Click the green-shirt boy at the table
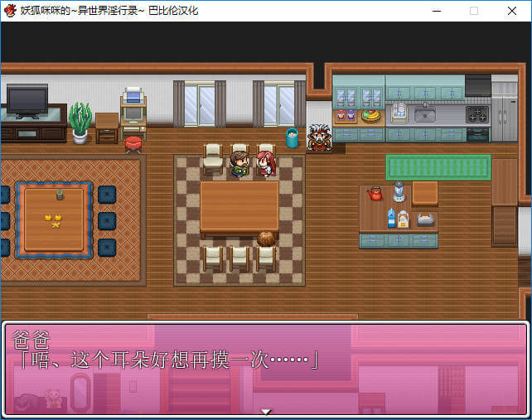Viewport: 532px width, 420px height. (239, 163)
